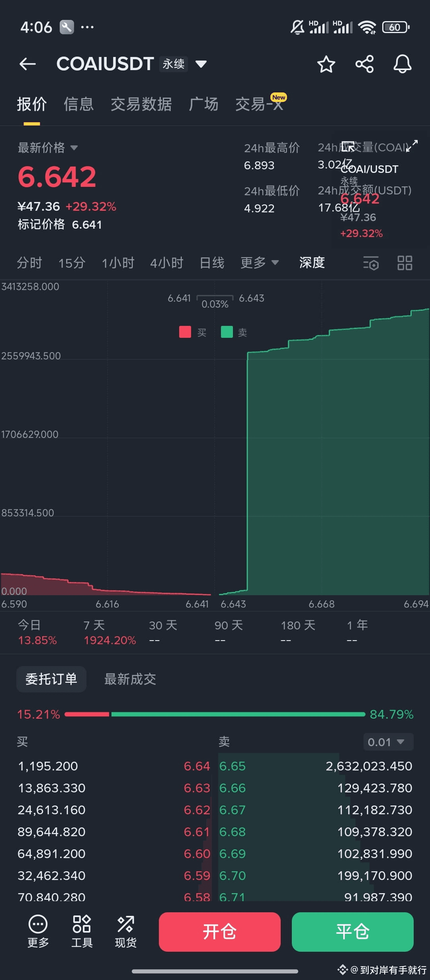This screenshot has width=430, height=980.
Task: Tap bid quantity 1,195.200
Action: pos(48,766)
